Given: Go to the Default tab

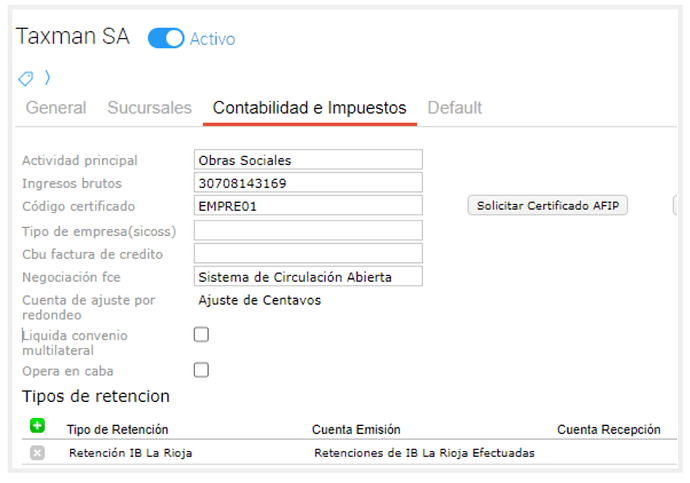Looking at the screenshot, I should pos(455,108).
